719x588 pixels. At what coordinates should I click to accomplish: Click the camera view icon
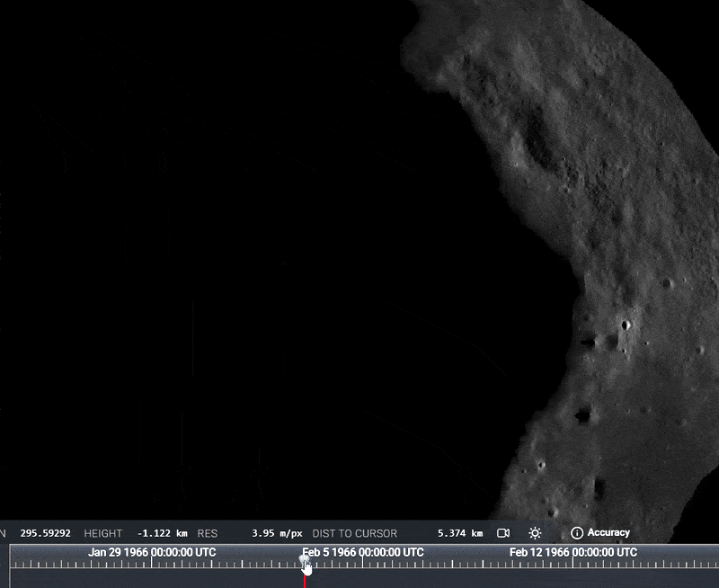503,533
